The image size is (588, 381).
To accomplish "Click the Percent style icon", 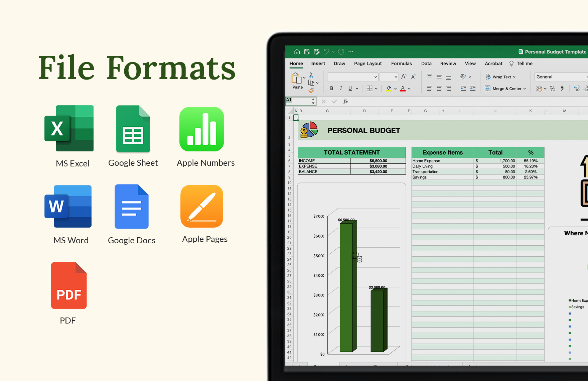I will [x=553, y=89].
